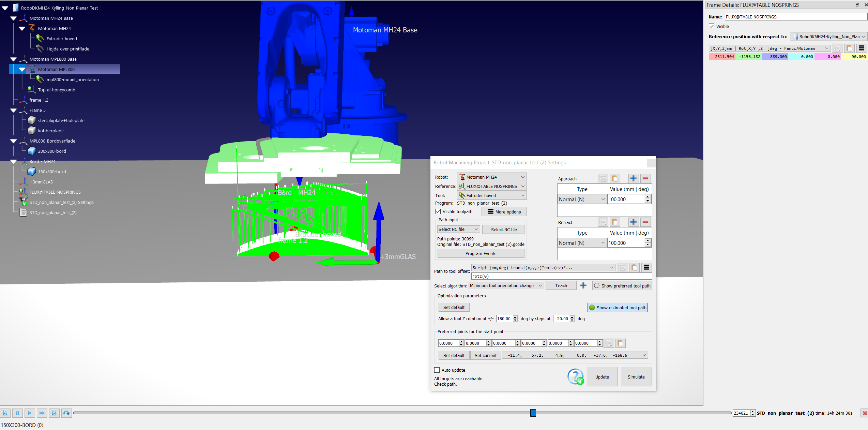
Task: Enable the Auto update checkbox
Action: click(x=437, y=370)
